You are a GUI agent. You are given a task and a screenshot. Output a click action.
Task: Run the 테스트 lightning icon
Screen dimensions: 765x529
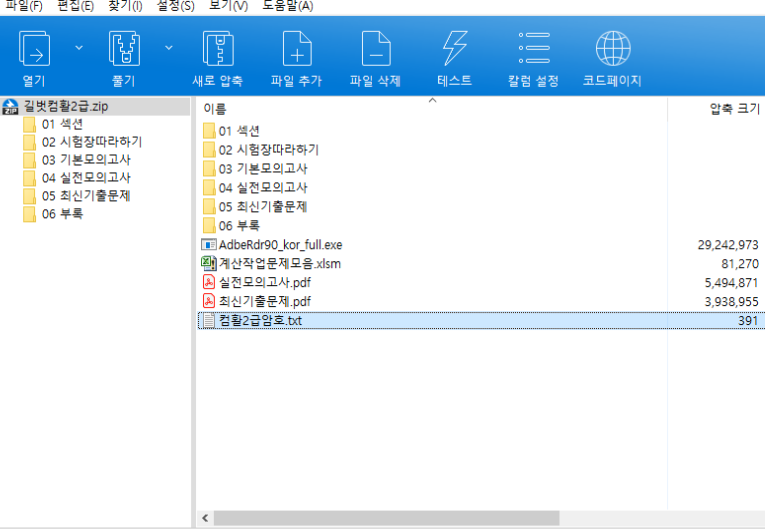(x=455, y=48)
